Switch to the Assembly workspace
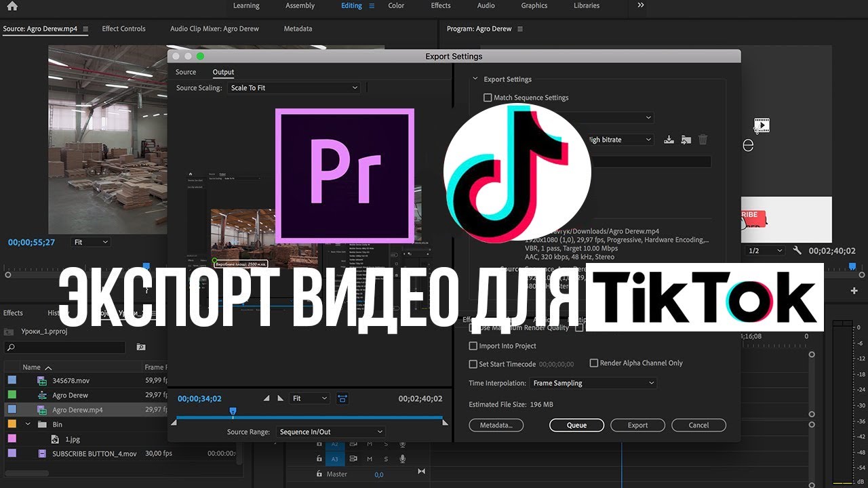 (x=300, y=5)
